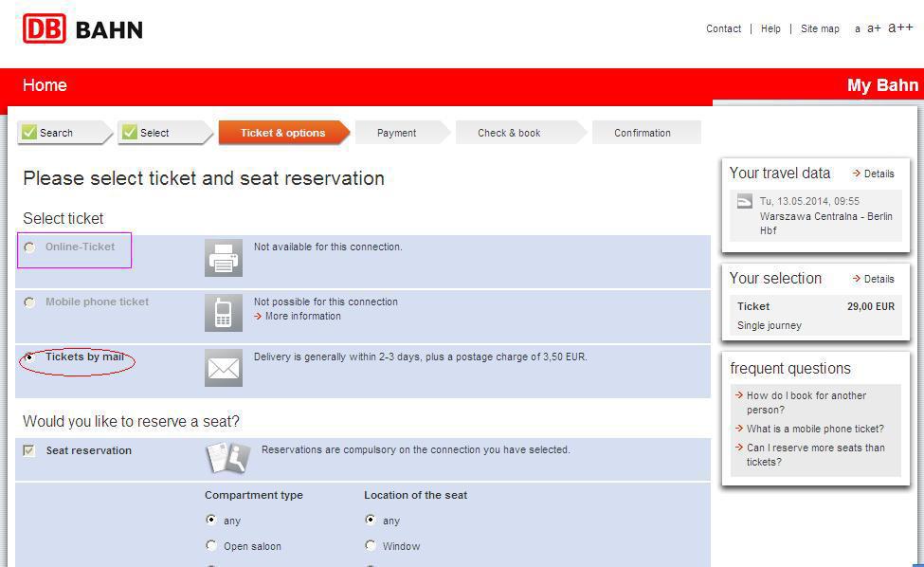Screen dimensions: 924x567
Task: Go back to the Search step
Action: (x=64, y=133)
